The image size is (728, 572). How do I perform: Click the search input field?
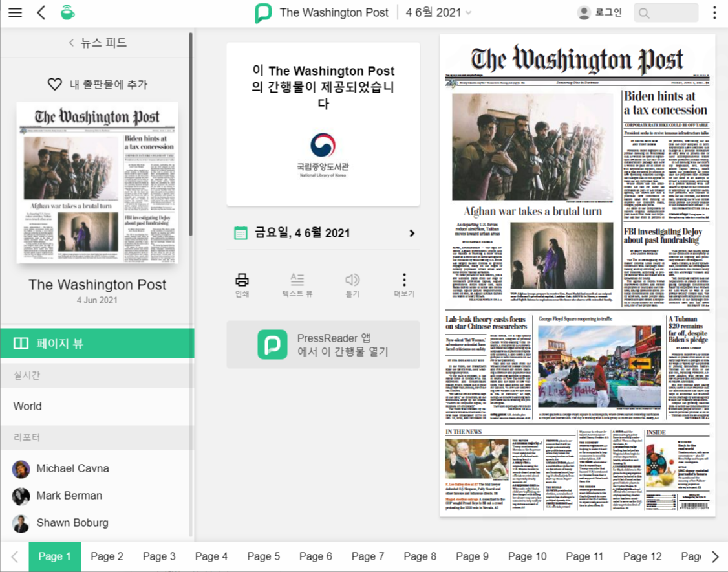click(x=666, y=12)
